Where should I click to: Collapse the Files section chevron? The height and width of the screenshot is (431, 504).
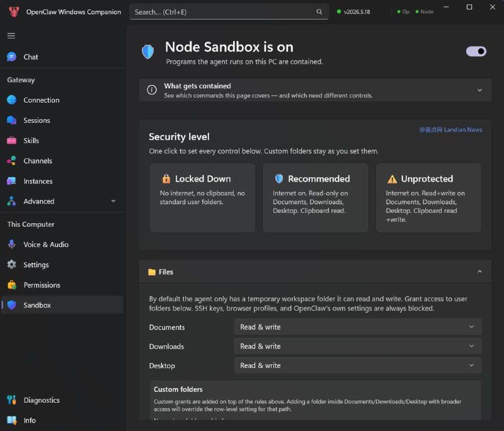pyautogui.click(x=479, y=272)
